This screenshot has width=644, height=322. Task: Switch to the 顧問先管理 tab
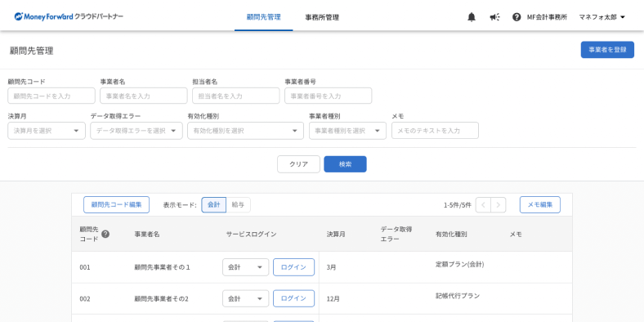pos(264,17)
